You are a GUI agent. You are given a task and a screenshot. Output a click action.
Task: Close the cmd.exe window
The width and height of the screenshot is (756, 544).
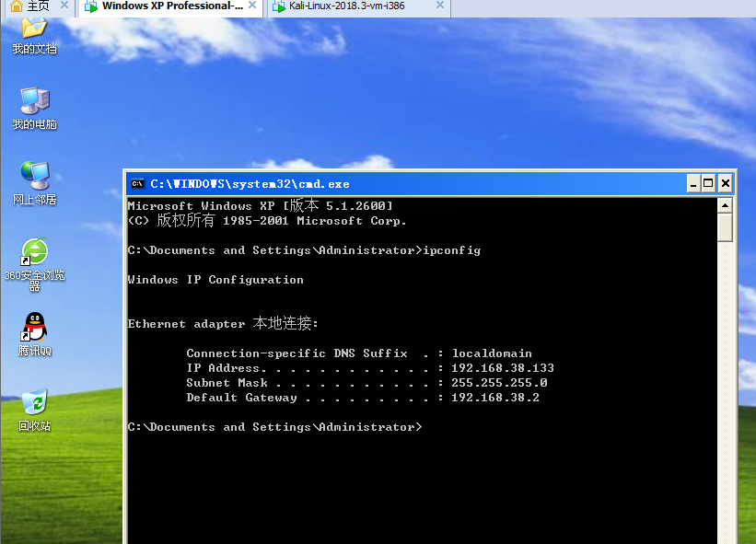tap(725, 183)
